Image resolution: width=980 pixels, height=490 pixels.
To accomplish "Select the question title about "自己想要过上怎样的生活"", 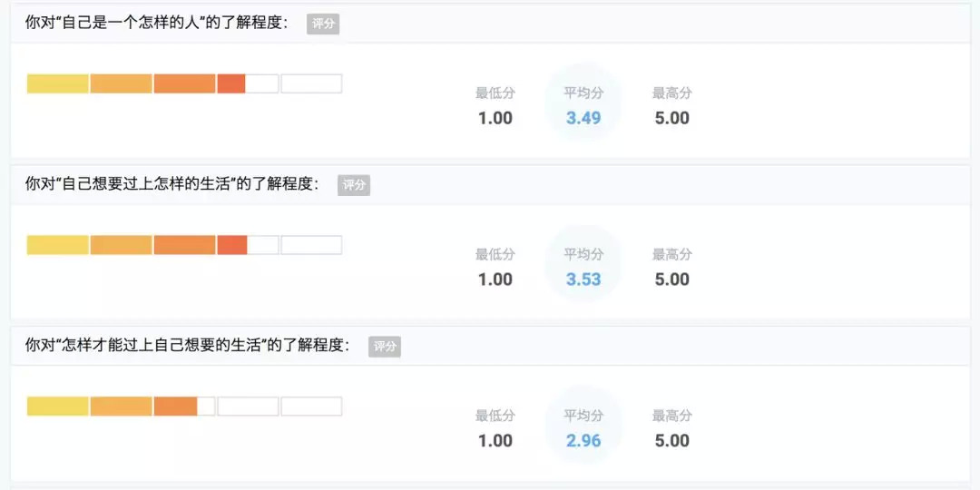I will (172, 184).
